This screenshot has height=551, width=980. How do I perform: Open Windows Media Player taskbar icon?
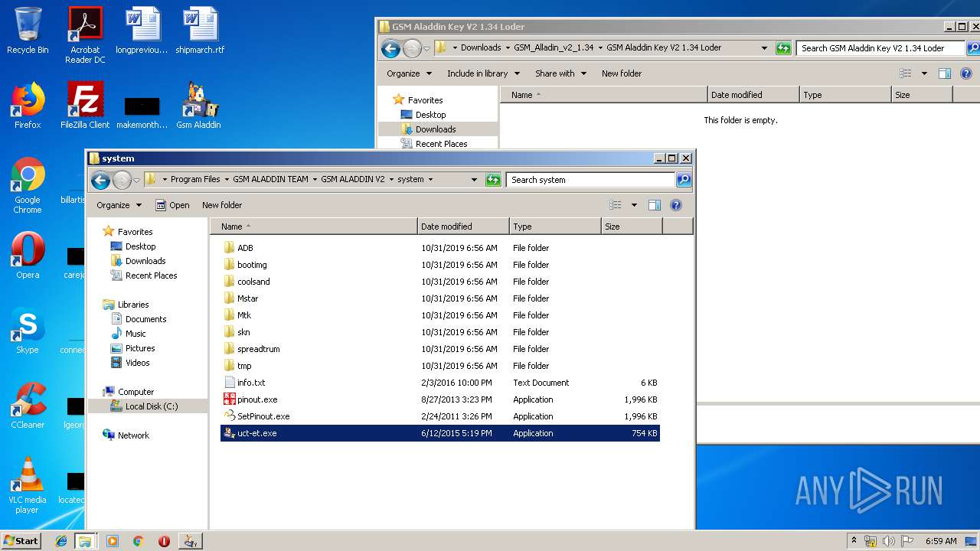point(113,541)
